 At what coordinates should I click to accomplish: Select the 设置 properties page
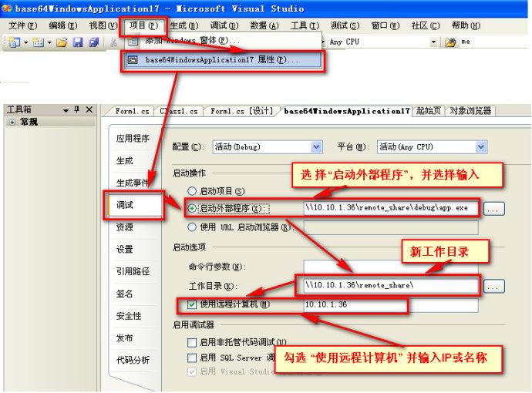click(125, 250)
